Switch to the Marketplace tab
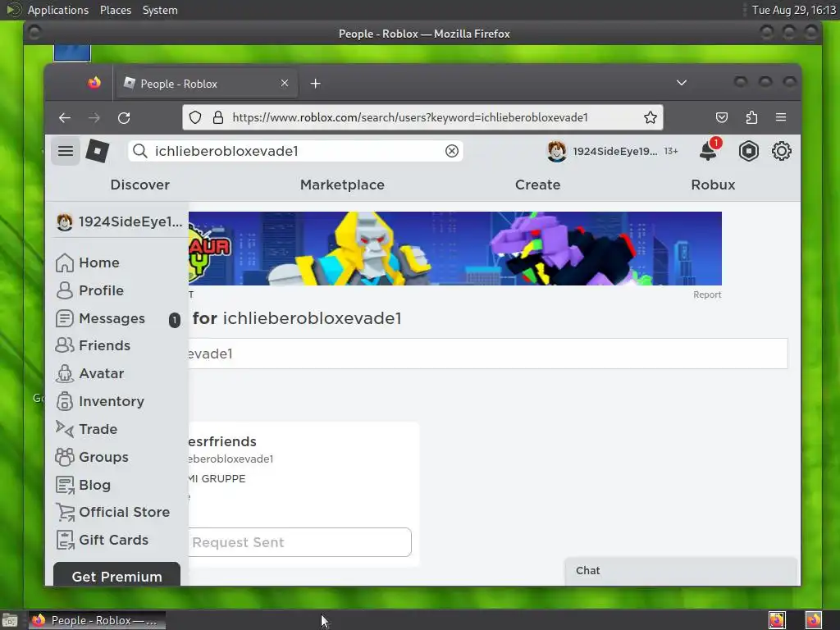840x630 pixels. tap(342, 185)
